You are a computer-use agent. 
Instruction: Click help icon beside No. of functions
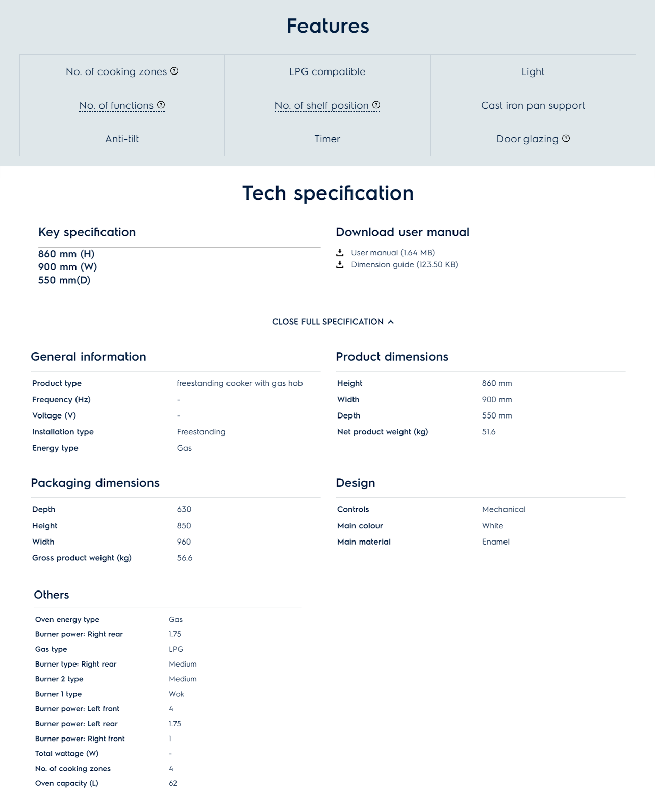(161, 105)
